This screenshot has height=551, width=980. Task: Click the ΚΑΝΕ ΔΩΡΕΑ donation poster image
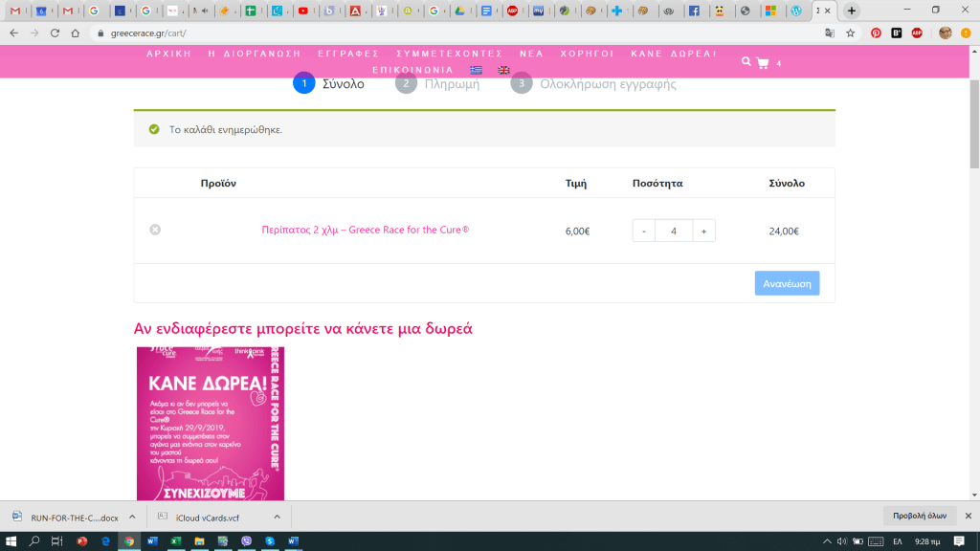coord(211,423)
